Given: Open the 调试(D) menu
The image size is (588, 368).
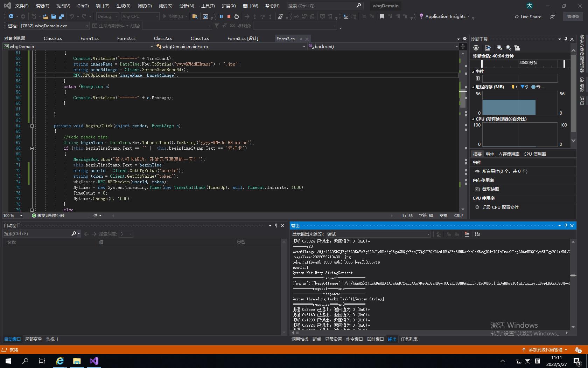Looking at the screenshot, I should 144,6.
